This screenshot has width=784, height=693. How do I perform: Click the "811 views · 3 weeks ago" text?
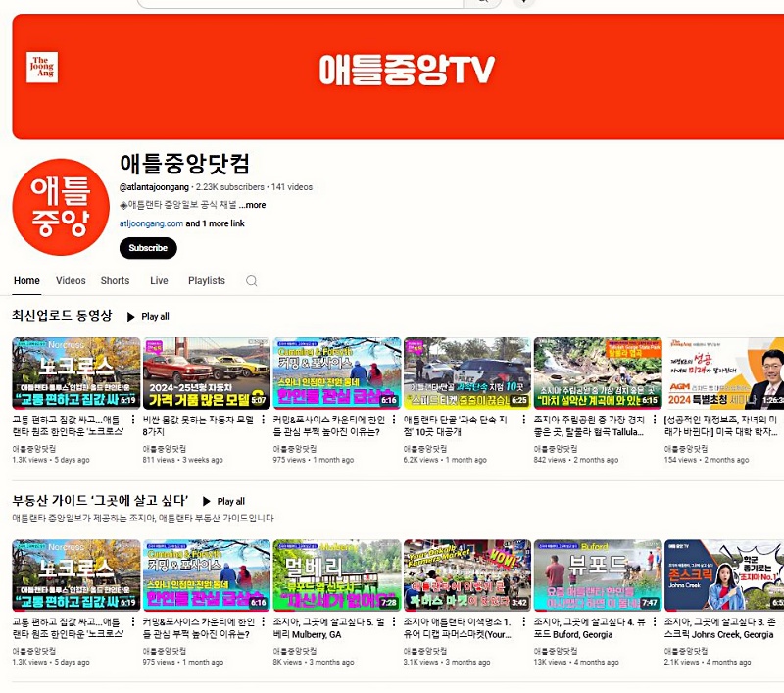(183, 460)
